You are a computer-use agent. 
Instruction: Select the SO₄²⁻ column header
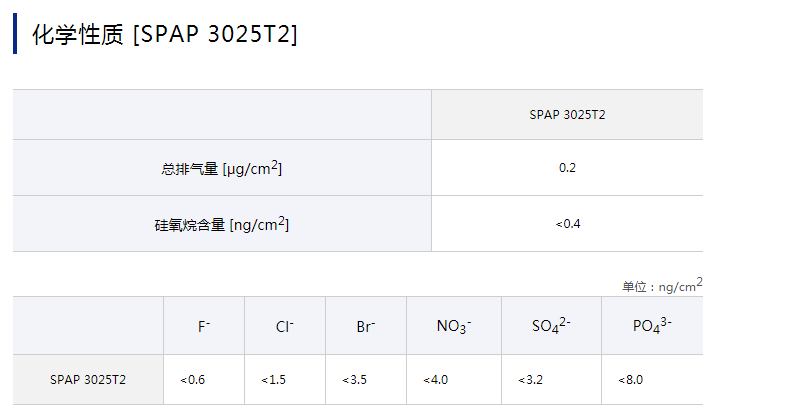[x=551, y=326]
